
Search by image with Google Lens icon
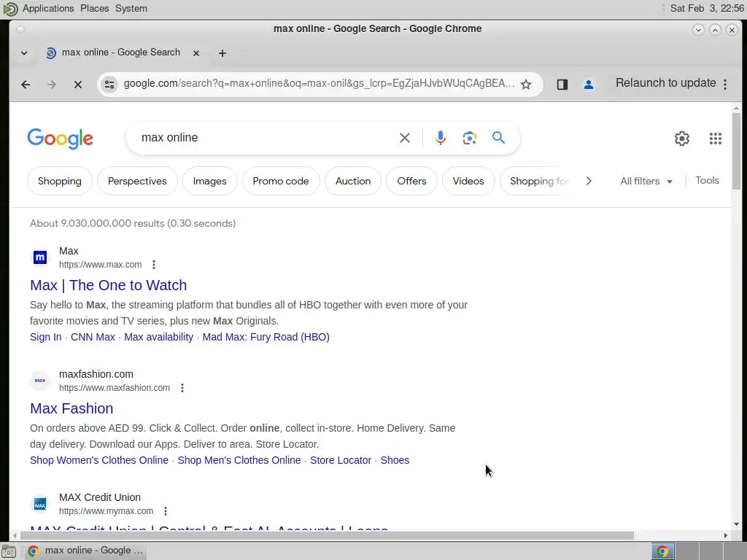470,138
